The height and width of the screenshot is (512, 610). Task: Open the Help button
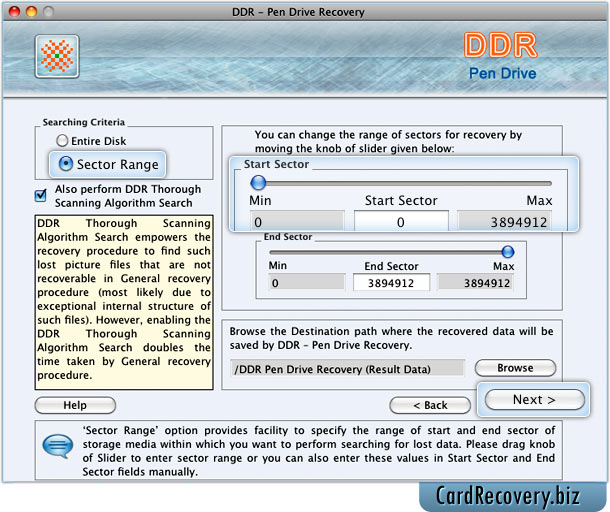[x=75, y=405]
